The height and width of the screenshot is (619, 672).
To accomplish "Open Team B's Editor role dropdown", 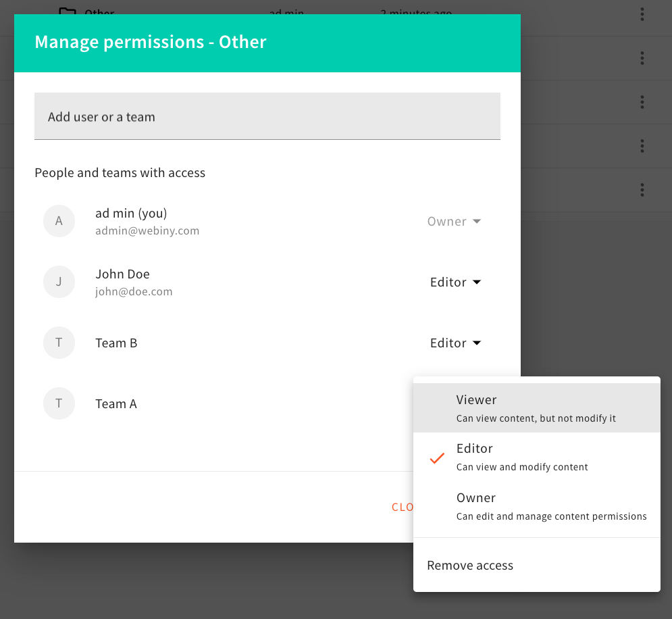I will (x=456, y=343).
